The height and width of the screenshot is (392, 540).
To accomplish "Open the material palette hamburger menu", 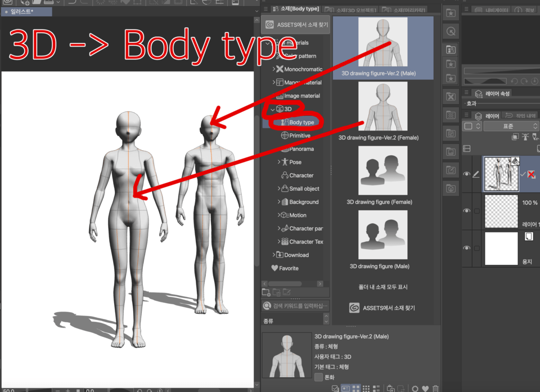I will click(265, 9).
